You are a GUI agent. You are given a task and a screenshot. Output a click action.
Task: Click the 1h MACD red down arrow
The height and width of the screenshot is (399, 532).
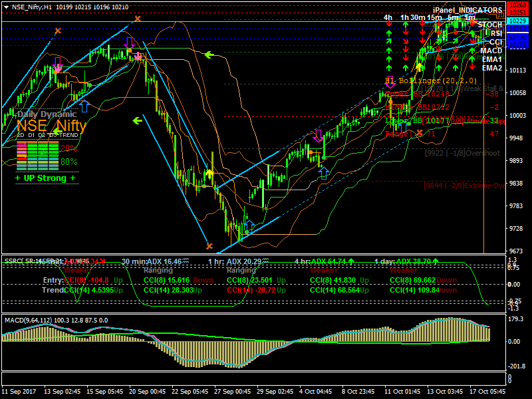pos(406,49)
